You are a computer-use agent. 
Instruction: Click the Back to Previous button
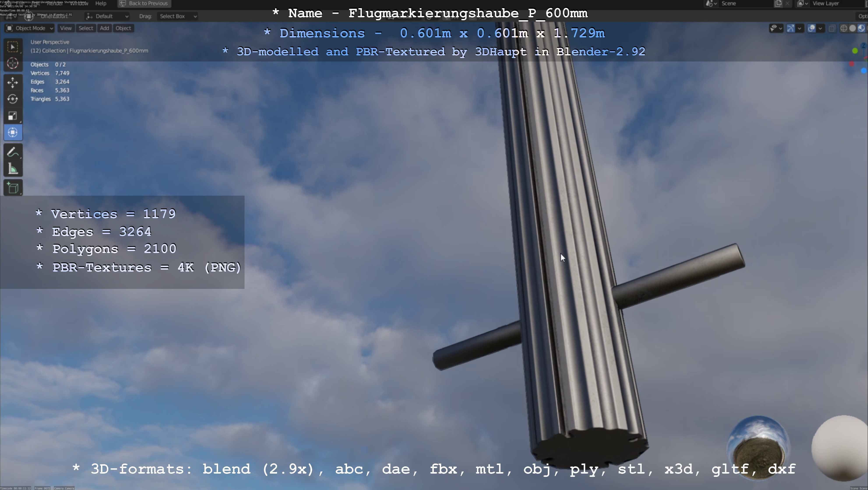tap(144, 3)
